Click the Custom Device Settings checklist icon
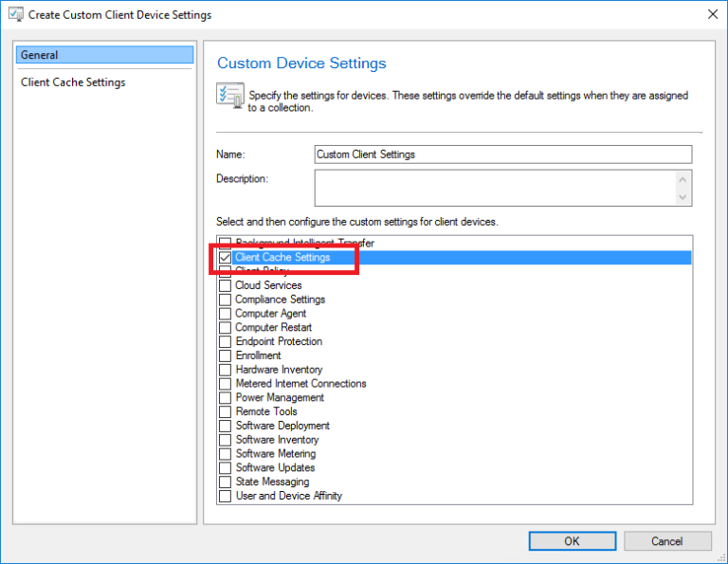Screen dimensions: 728x564 (x=229, y=96)
